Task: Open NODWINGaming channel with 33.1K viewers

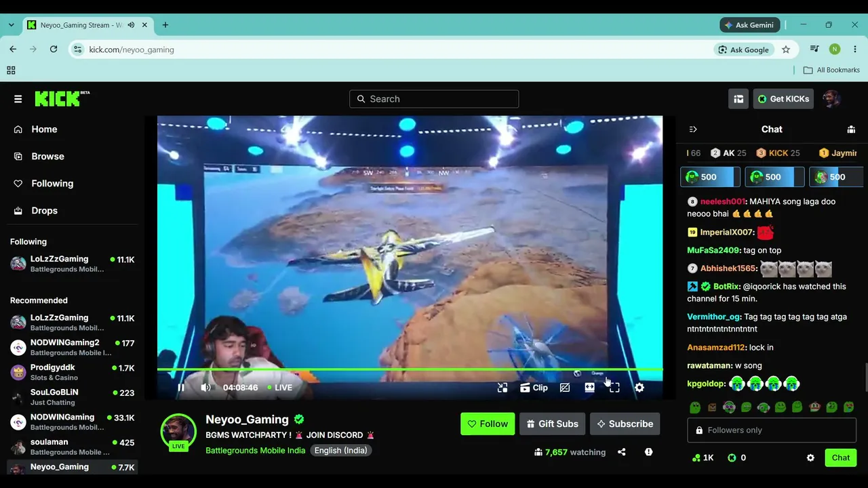Action: click(x=73, y=422)
